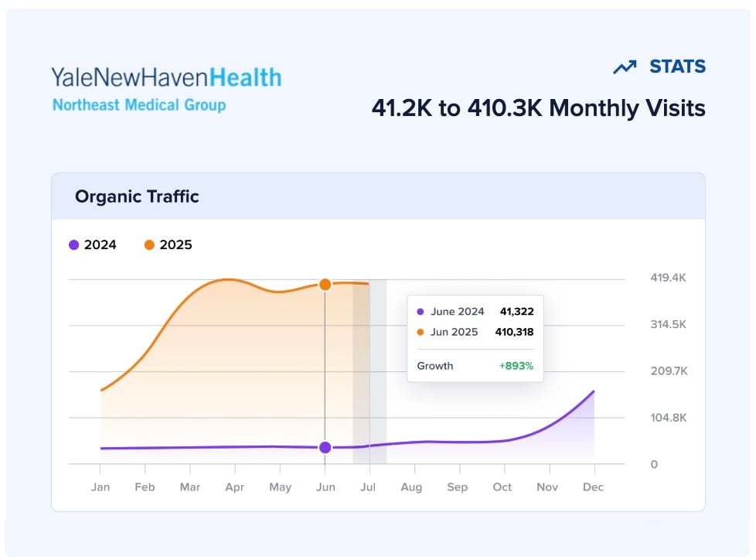This screenshot has height=560, width=756.
Task: Click the Jun 2025 data point marker
Action: (x=325, y=285)
